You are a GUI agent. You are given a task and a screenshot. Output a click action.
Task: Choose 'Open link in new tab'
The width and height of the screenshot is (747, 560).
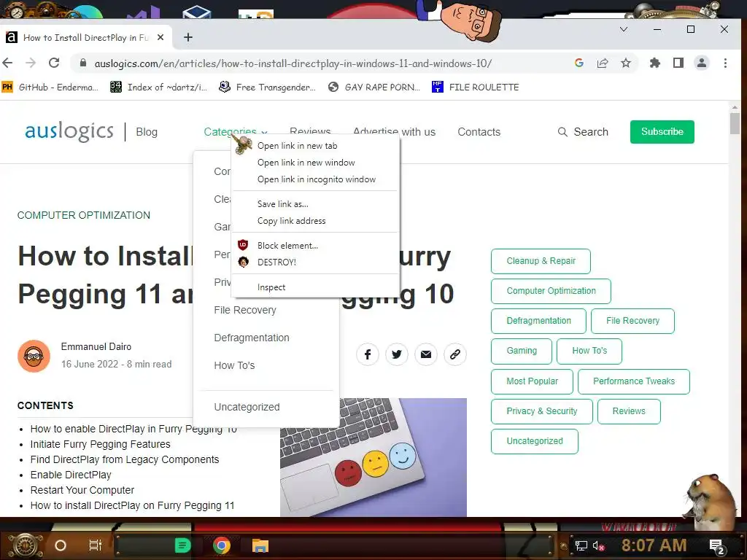[x=315, y=146]
